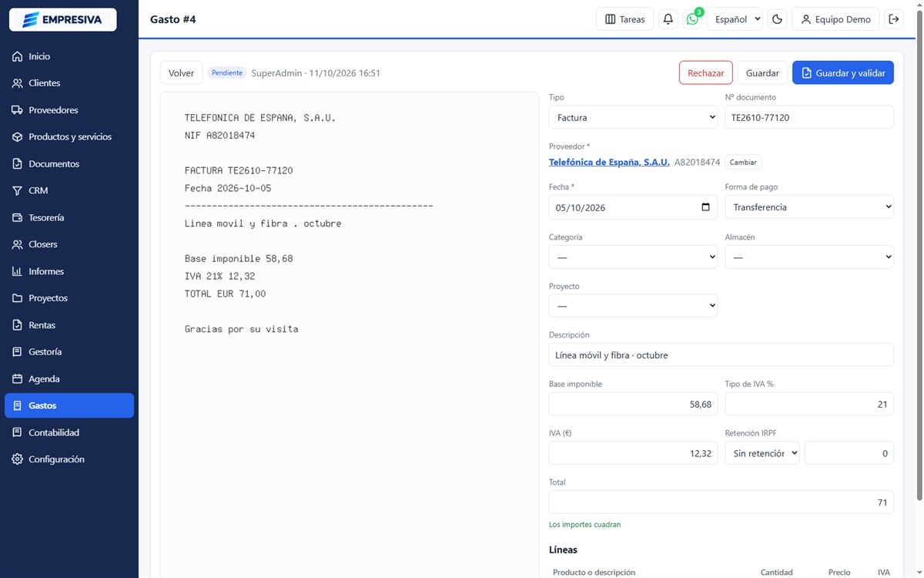Open the Español language dropdown
Screen dimensions: 924x578
735,19
